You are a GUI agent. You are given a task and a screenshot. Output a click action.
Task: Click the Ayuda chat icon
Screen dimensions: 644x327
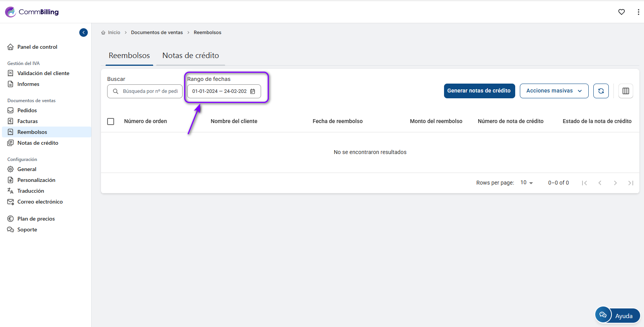603,315
